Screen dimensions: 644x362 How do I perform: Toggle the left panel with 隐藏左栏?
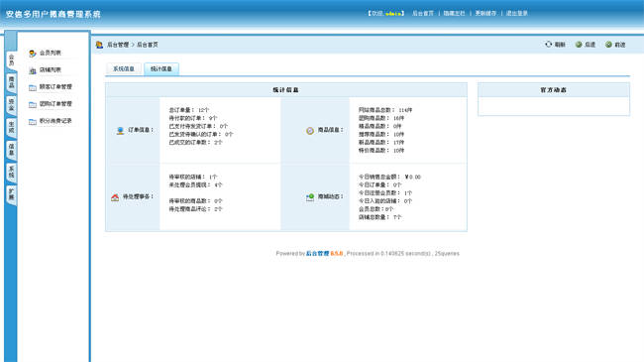point(454,13)
